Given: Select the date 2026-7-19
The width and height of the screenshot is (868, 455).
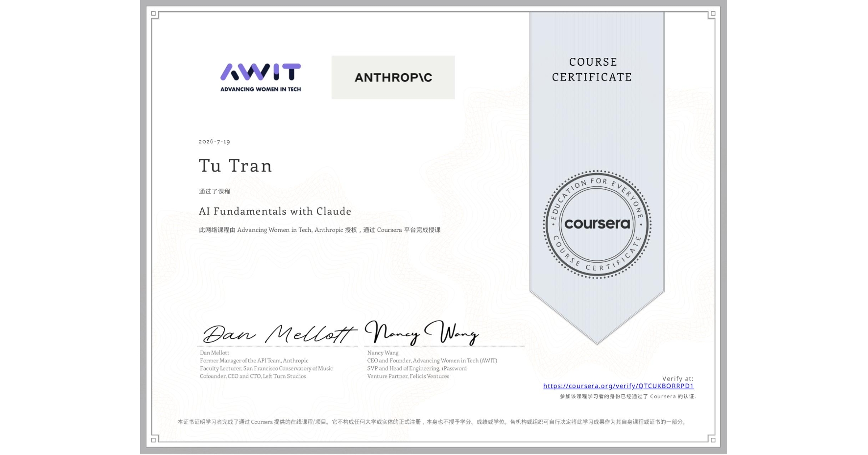Looking at the screenshot, I should pyautogui.click(x=215, y=141).
